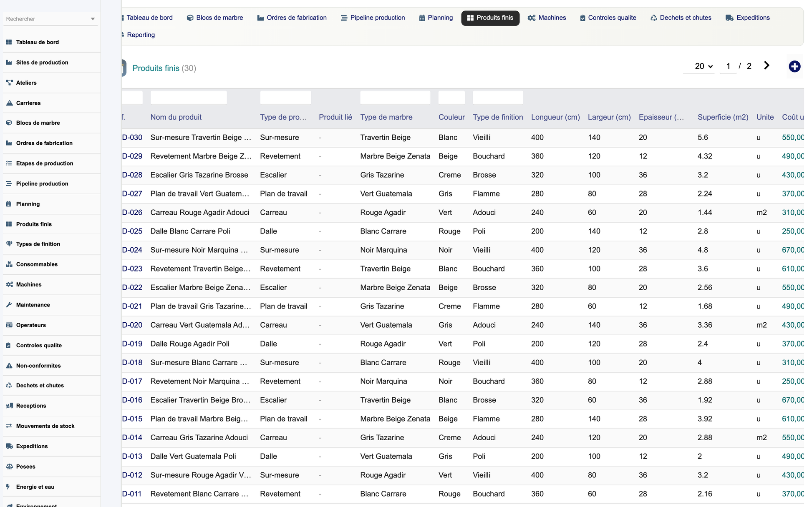
Task: Open Carrieres via its triangle icon in sidebar
Action: click(9, 103)
